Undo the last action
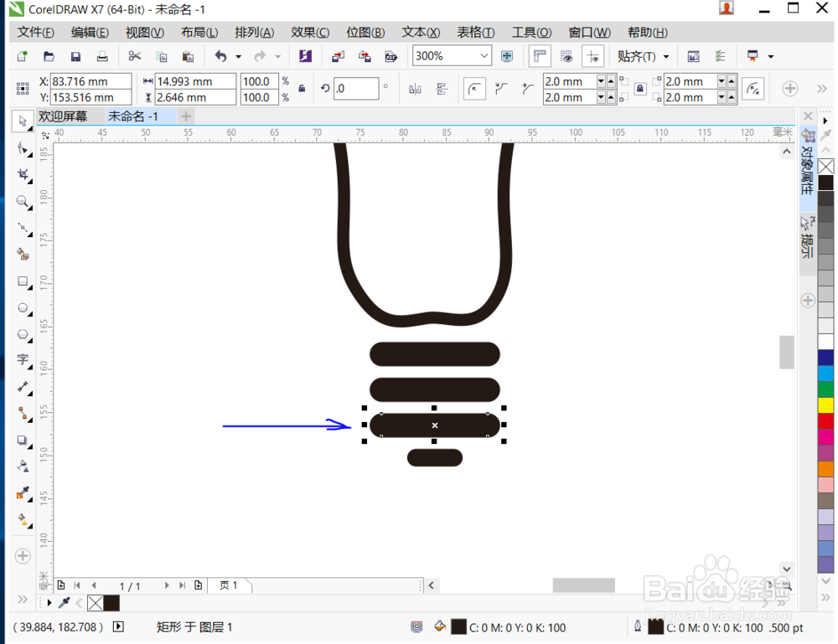Screen dimensions: 838x644 click(220, 56)
